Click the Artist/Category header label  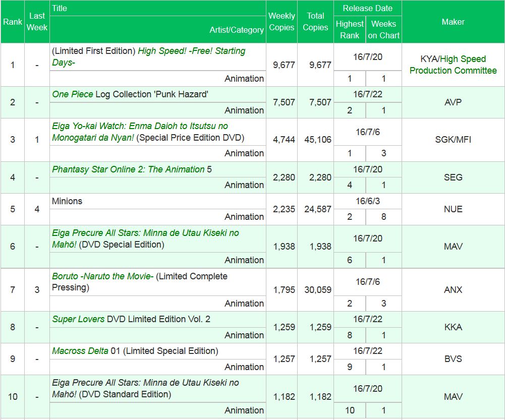click(236, 30)
